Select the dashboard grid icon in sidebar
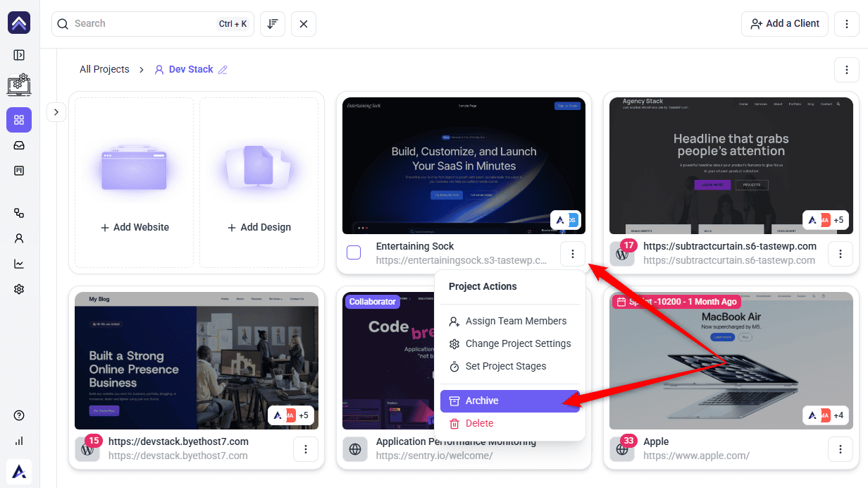 tap(19, 120)
